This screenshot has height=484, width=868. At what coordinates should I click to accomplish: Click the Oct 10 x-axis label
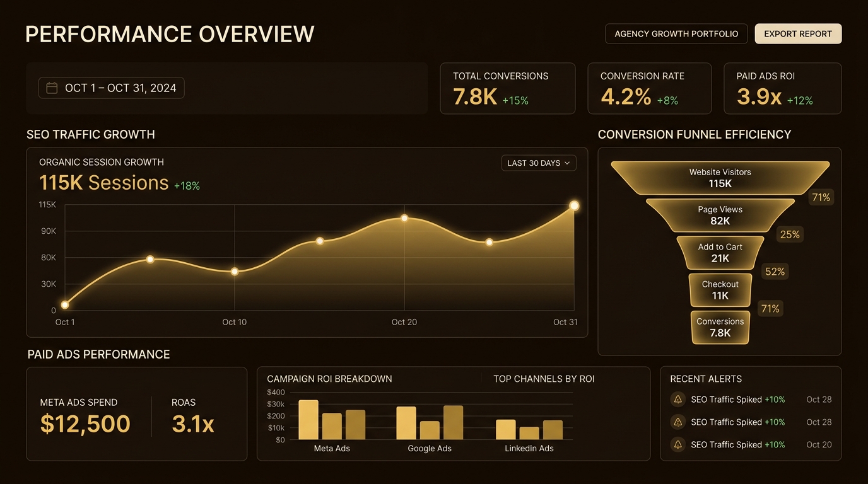coord(235,322)
